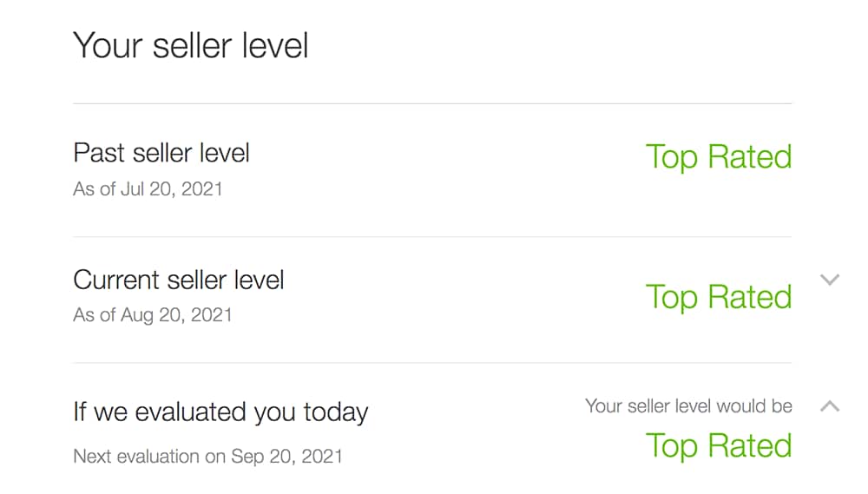Select the Current seller level heading
The width and height of the screenshot is (868, 494).
[x=178, y=280]
